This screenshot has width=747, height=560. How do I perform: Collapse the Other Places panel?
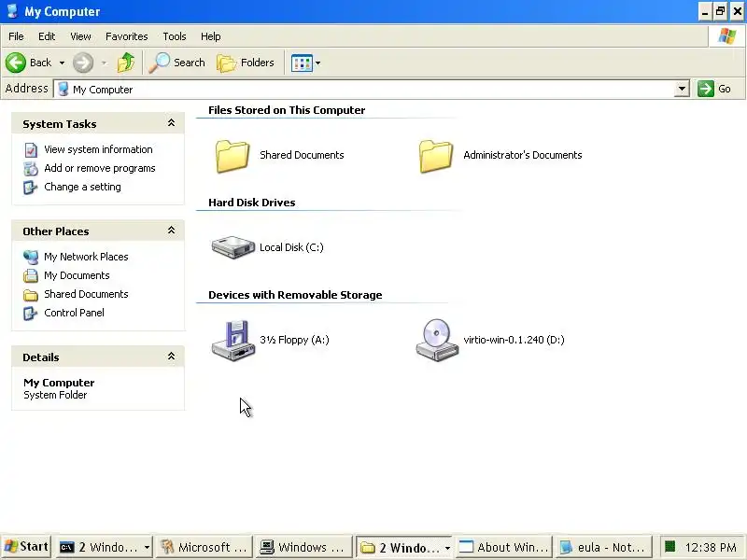tap(171, 231)
